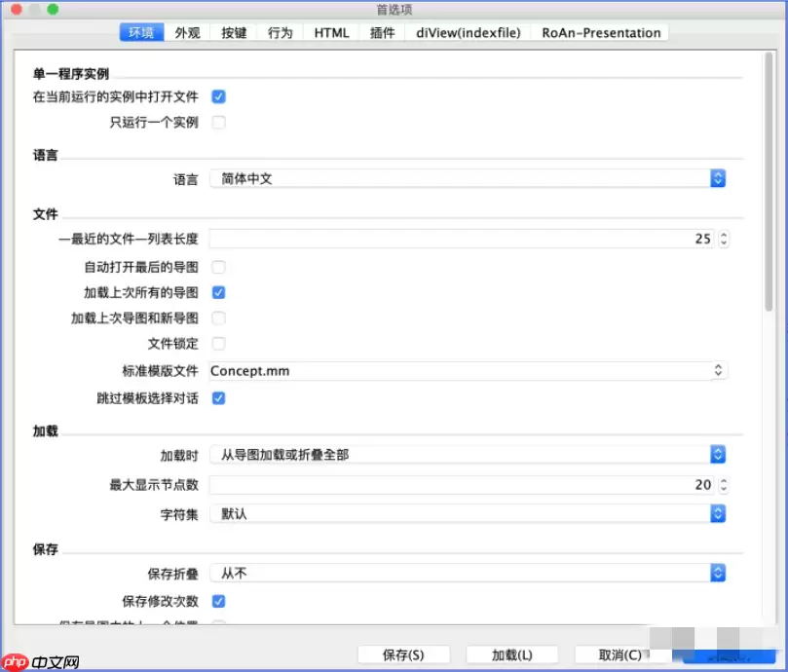Disable 在当前运行的实例中打开文件
This screenshot has width=788, height=672.
coord(218,96)
